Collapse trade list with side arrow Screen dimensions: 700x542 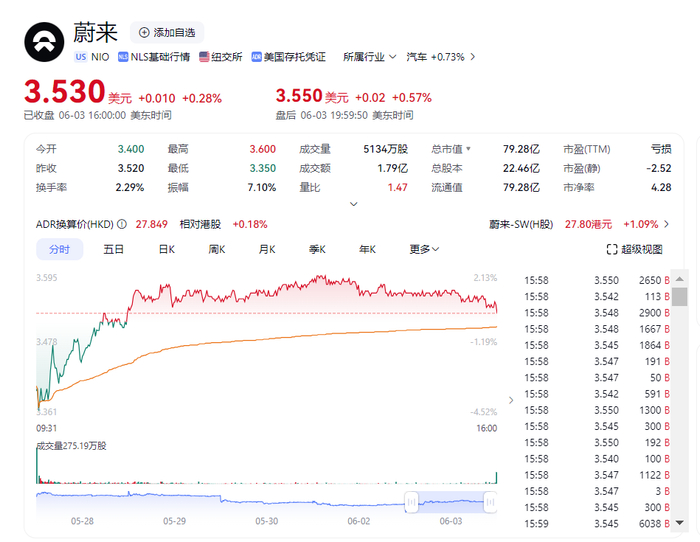pos(511,400)
